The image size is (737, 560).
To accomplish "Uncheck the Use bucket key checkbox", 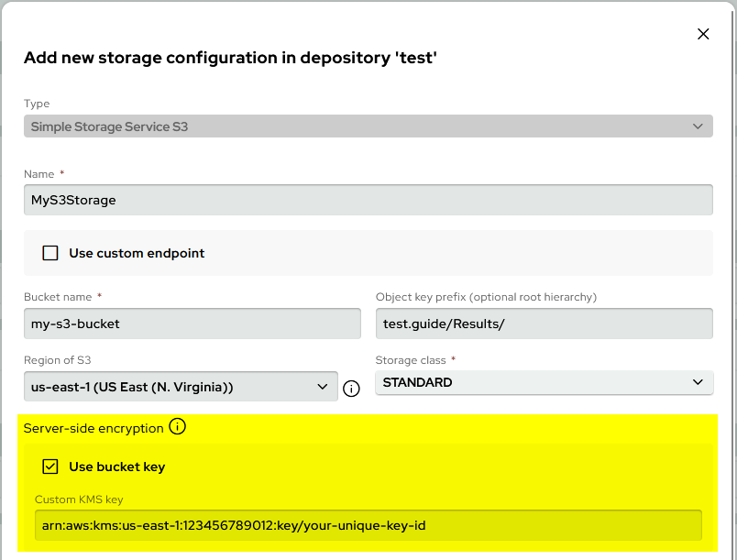I will (50, 467).
